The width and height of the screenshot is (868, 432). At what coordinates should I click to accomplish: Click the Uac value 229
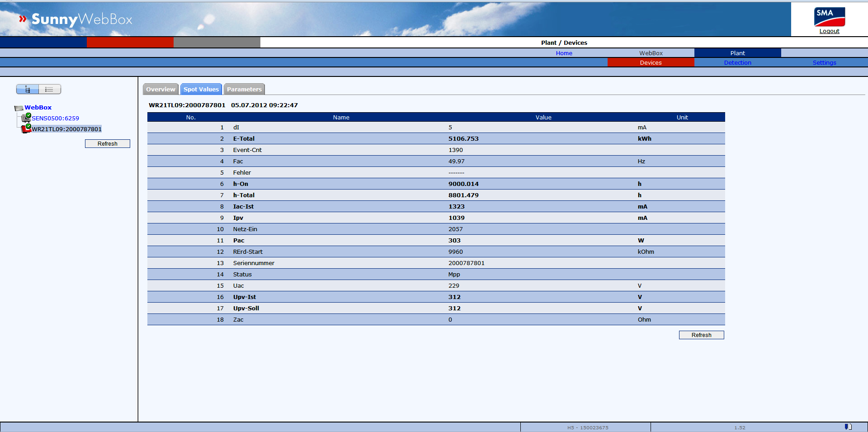454,286
